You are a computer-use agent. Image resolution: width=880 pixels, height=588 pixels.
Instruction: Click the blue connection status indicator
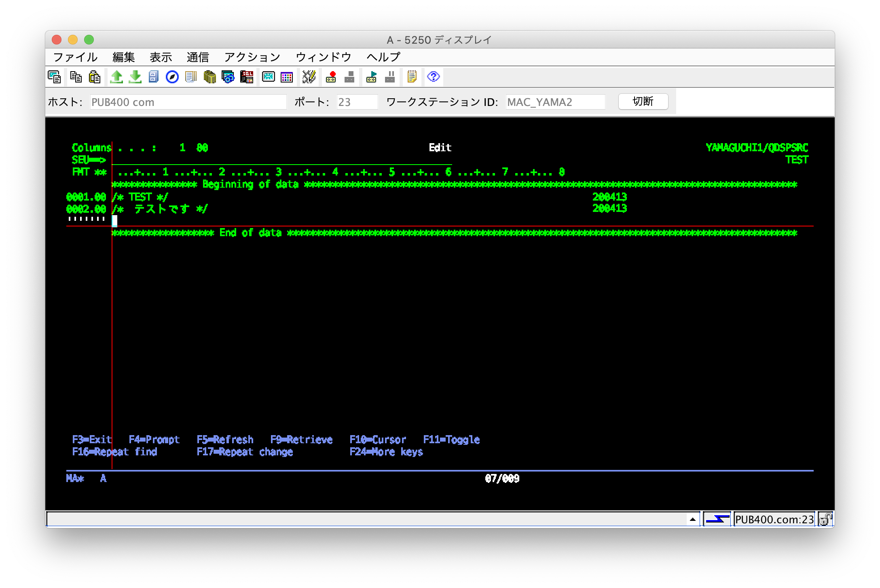pos(717,519)
